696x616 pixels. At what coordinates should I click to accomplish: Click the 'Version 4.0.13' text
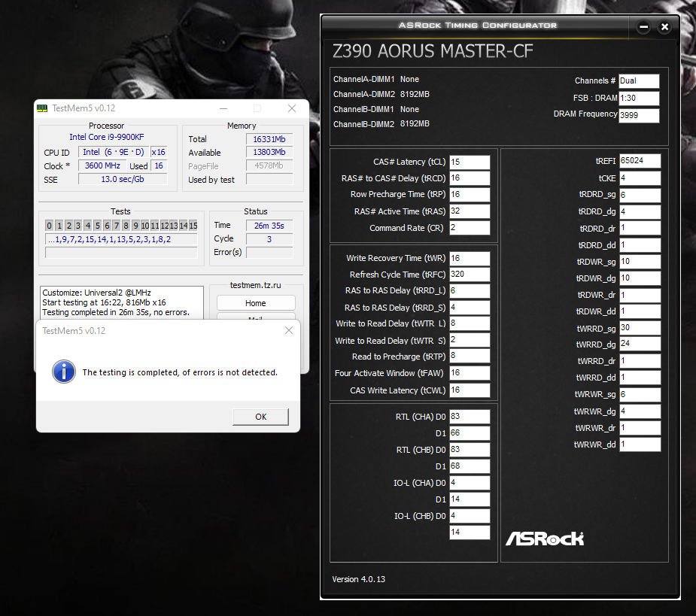pyautogui.click(x=359, y=579)
